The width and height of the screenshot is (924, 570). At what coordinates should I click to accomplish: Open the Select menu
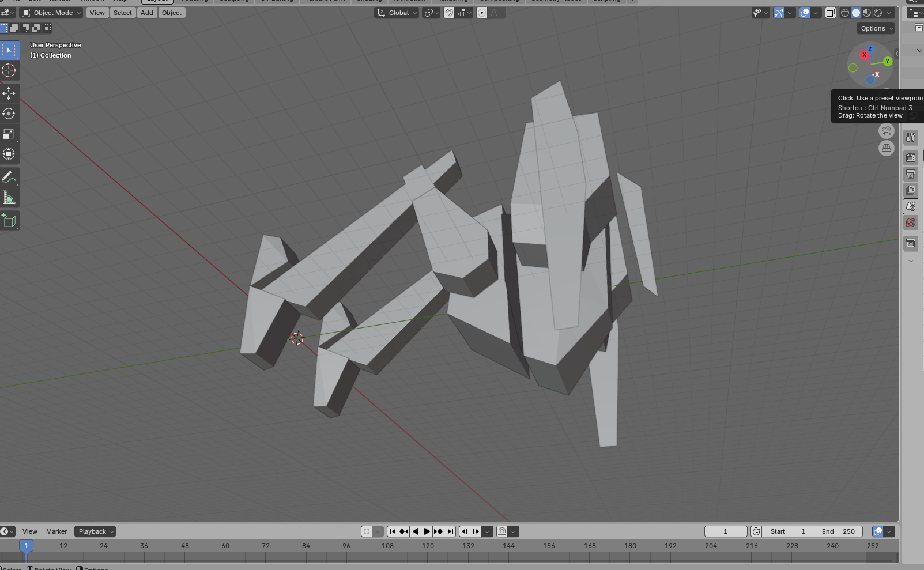(123, 13)
